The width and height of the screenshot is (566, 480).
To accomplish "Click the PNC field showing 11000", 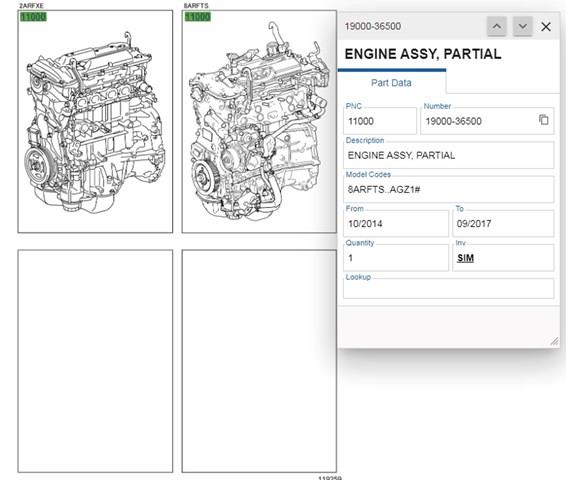I will 380,121.
